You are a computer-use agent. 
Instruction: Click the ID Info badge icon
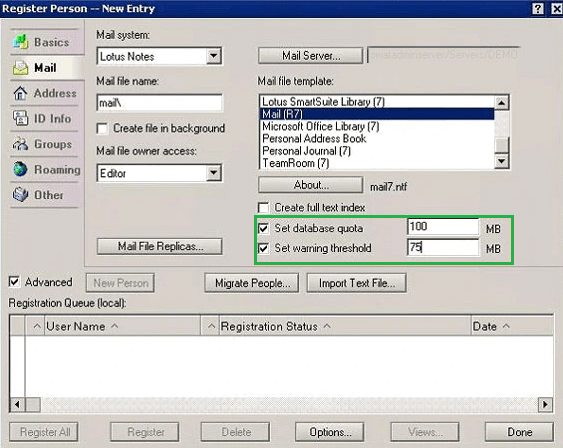[20, 118]
